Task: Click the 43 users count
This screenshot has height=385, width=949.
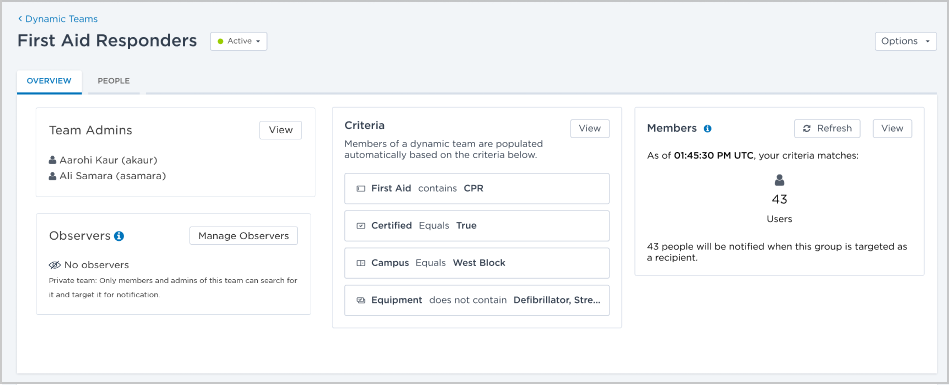Action: click(x=780, y=199)
